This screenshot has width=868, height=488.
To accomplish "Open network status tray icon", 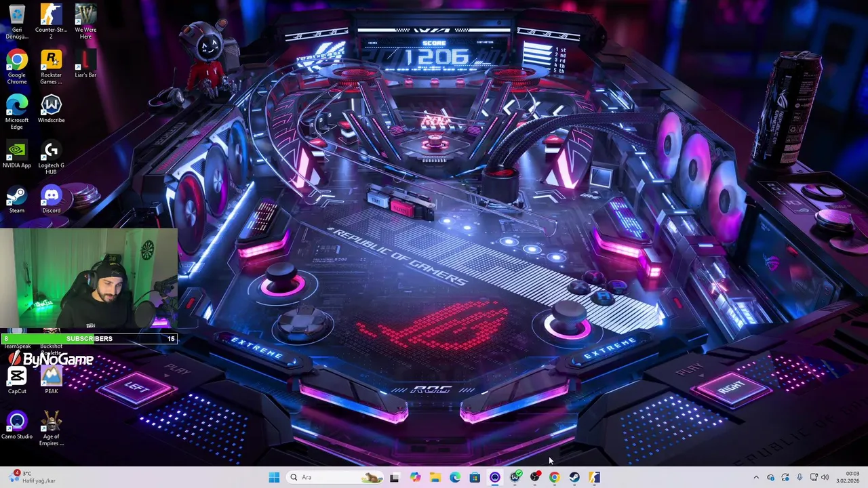I will coord(814,477).
